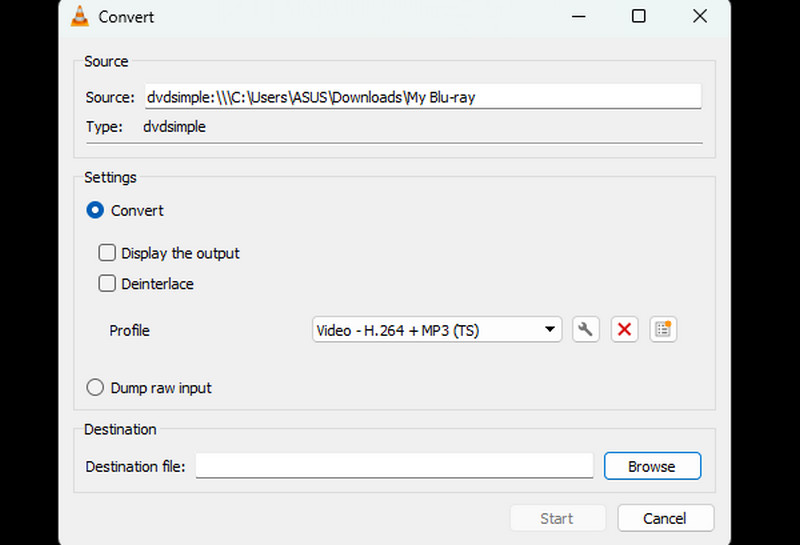800x545 pixels.
Task: Click the dvdsimple Type value text
Action: click(x=175, y=127)
